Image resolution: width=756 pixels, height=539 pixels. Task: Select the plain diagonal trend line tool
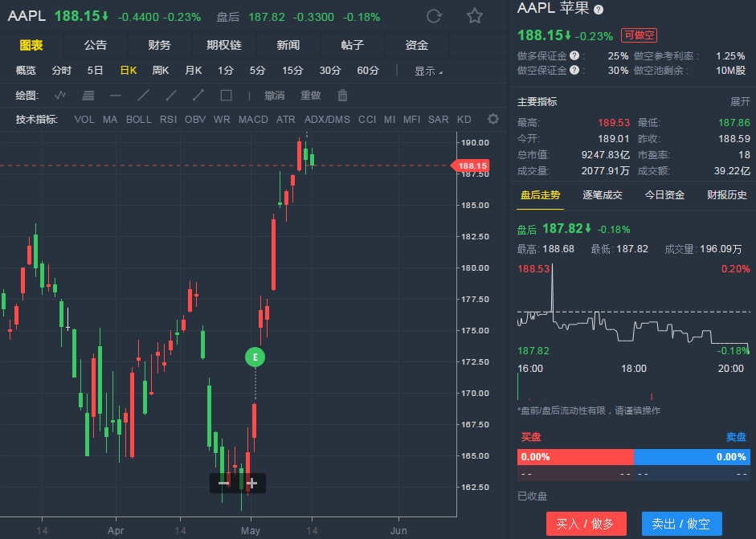tap(143, 96)
